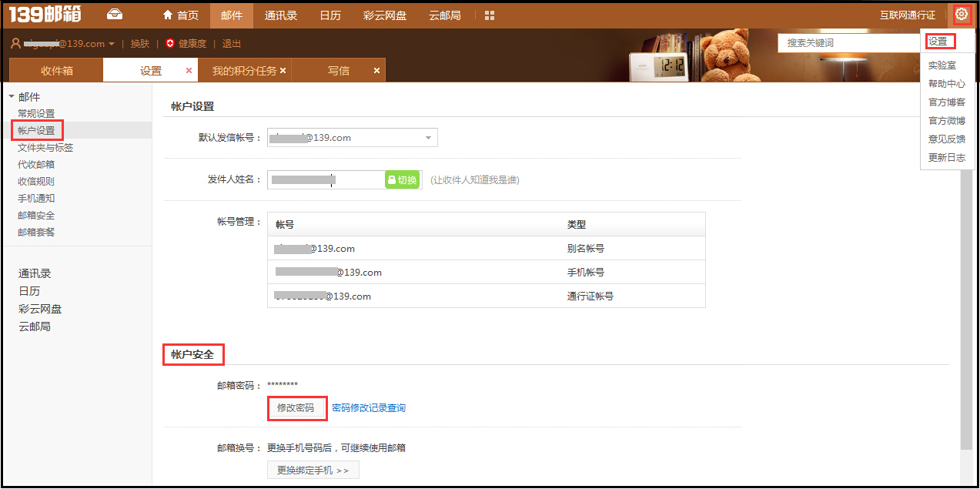Open the default sending account dropdown
980x489 pixels.
(x=351, y=137)
